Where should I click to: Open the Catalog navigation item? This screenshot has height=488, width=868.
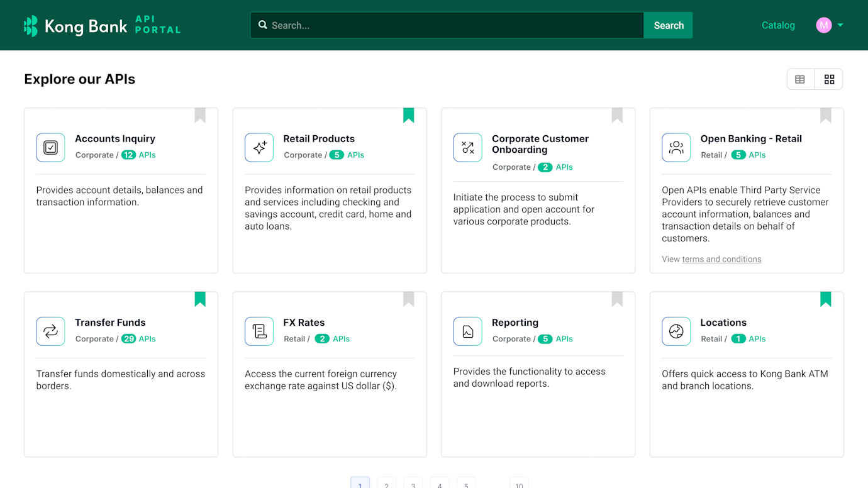[x=778, y=25]
